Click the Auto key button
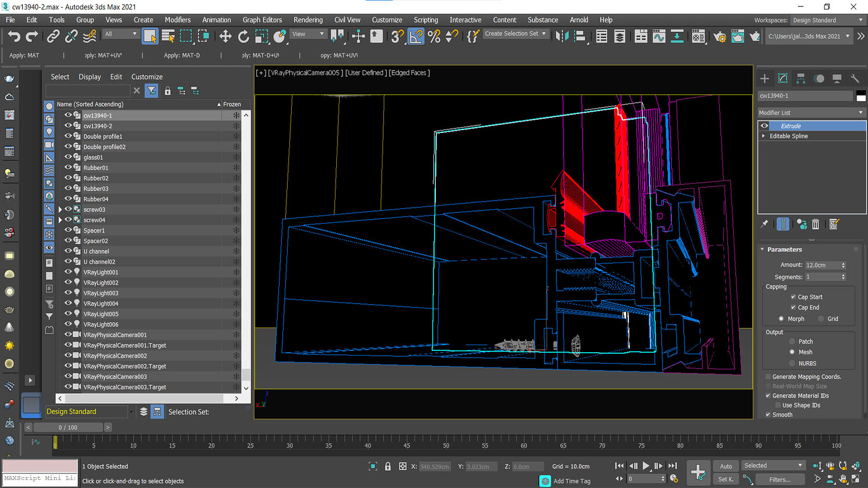The image size is (868, 488). pyautogui.click(x=726, y=466)
